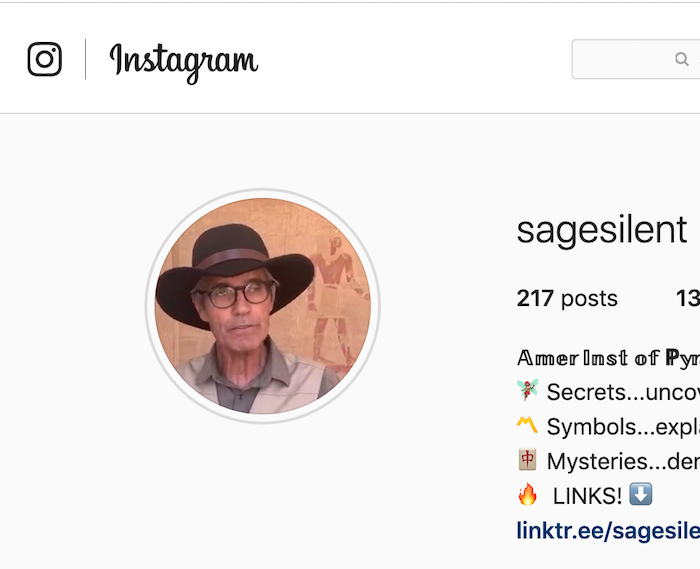Image resolution: width=700 pixels, height=569 pixels.
Task: Click the yellow zigzag emoji before Symbols
Action: pyautogui.click(x=527, y=425)
